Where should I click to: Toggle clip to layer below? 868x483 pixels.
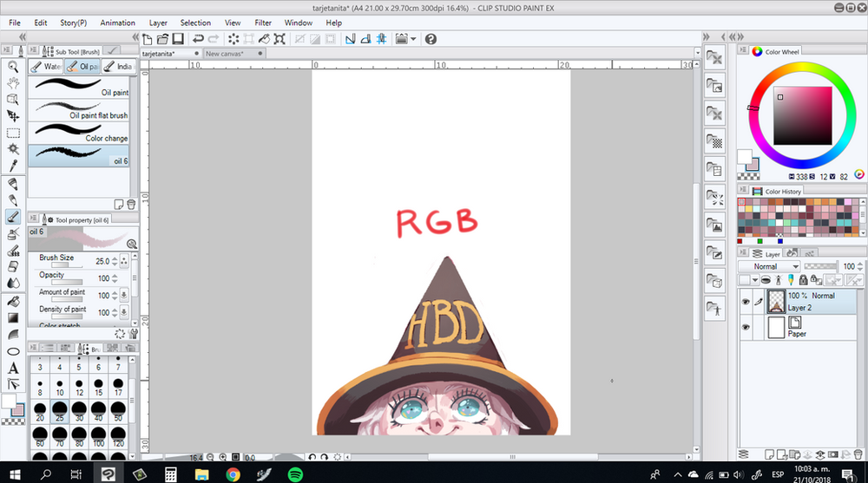click(766, 280)
